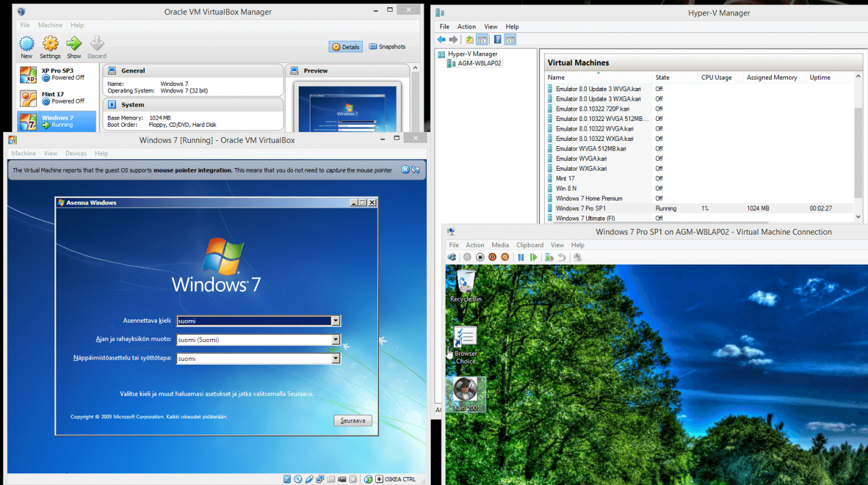
Task: Open Recycle Bin on Windows 7 Pro desktop
Action: point(466,286)
